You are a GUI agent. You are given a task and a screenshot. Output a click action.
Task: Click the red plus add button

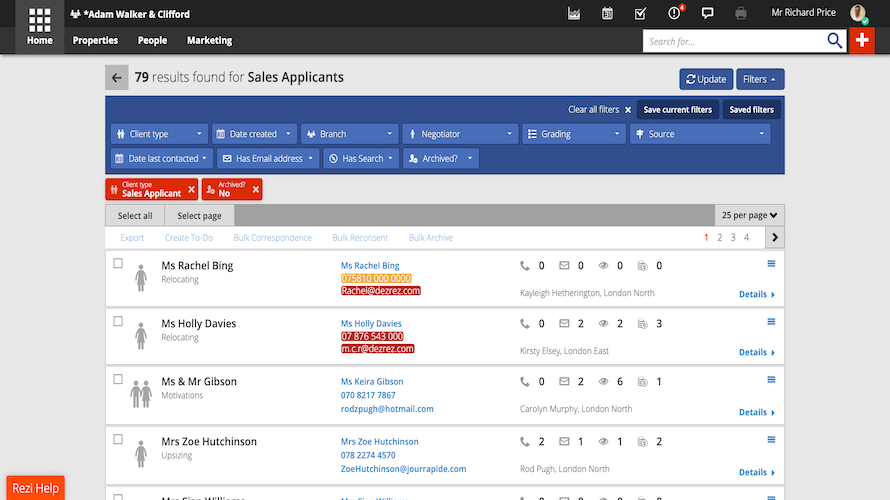tap(862, 40)
